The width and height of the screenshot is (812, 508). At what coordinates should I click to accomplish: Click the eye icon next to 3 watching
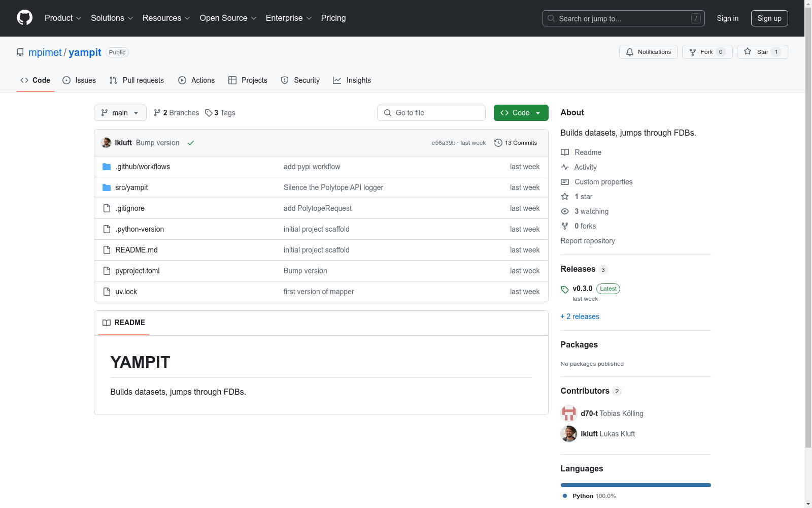click(565, 211)
